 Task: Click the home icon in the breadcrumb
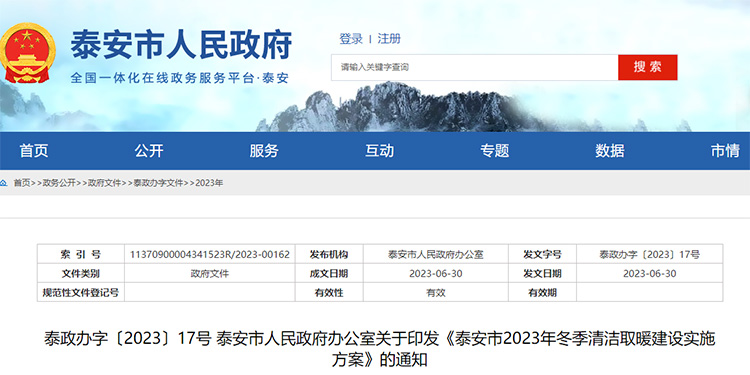coord(3,183)
